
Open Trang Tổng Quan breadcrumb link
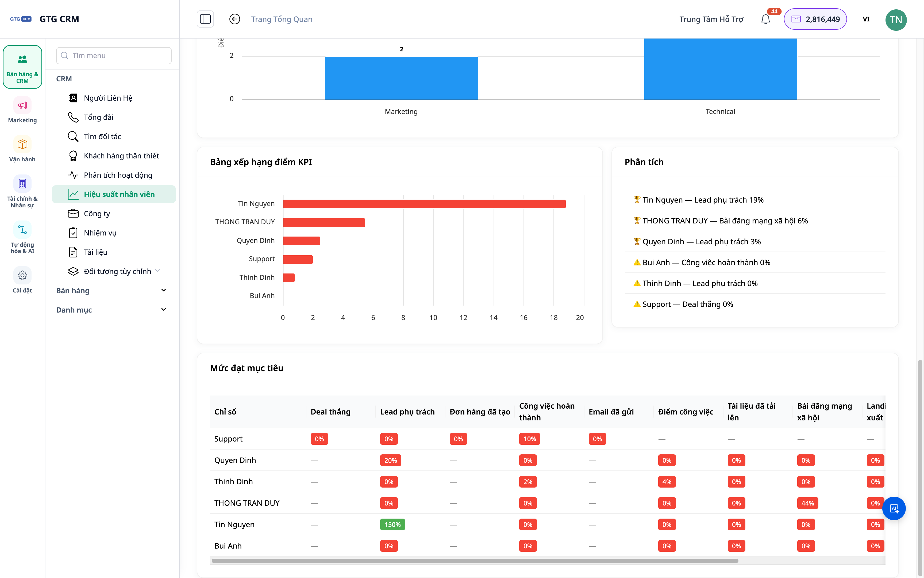pos(282,19)
